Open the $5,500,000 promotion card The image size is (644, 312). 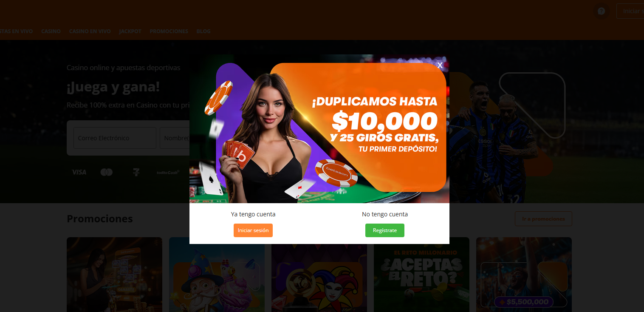pos(524,275)
